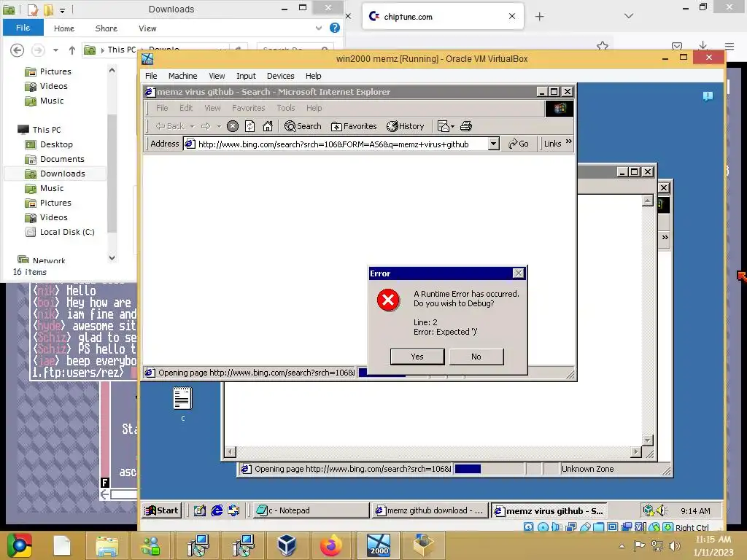
Task: Open the VirtualBox Devices menu
Action: [x=280, y=76]
